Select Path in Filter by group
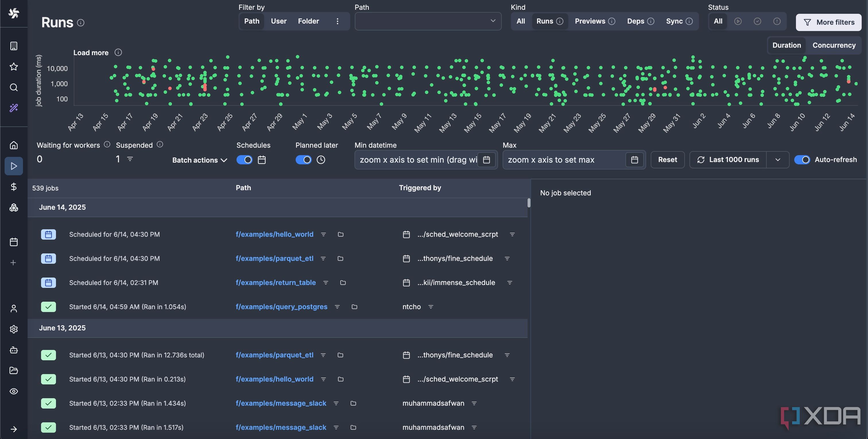 pyautogui.click(x=252, y=21)
